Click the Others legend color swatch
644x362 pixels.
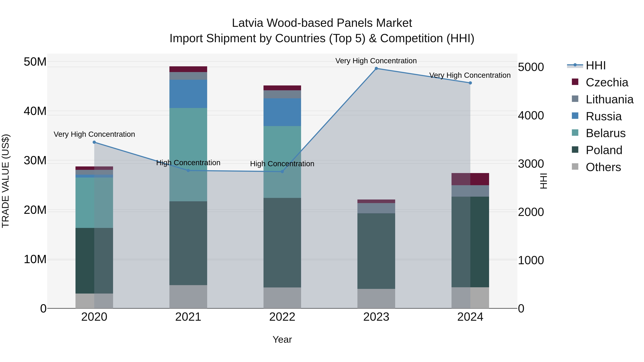[x=575, y=167]
